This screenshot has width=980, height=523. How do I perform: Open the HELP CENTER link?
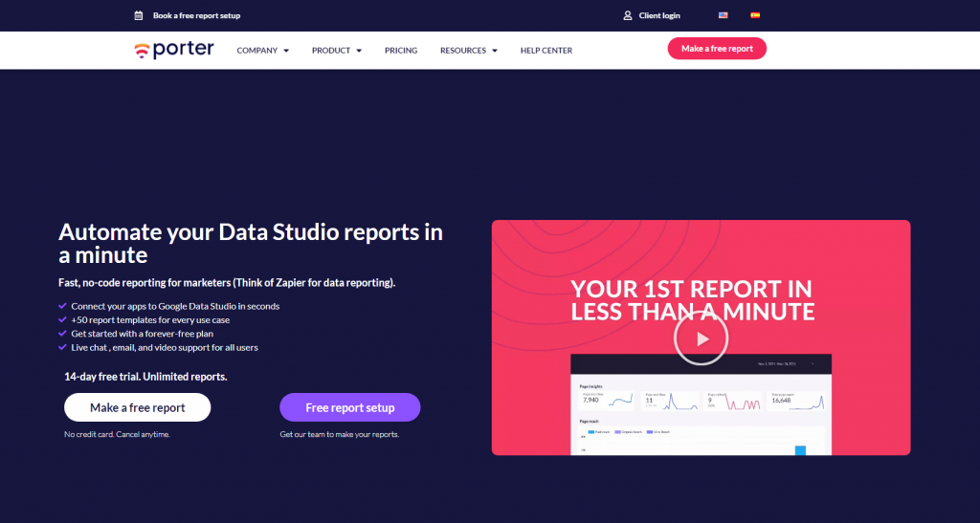click(x=546, y=51)
